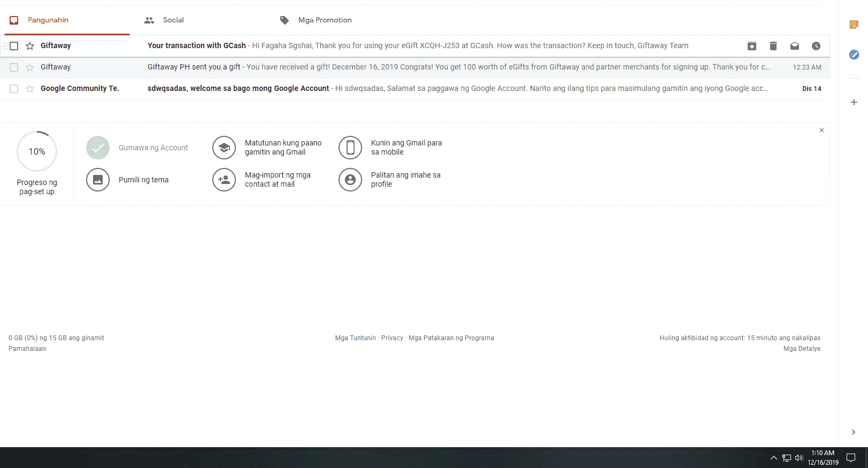Open Mag-import ng mga contact at mail
The image size is (868, 468).
[x=278, y=180]
